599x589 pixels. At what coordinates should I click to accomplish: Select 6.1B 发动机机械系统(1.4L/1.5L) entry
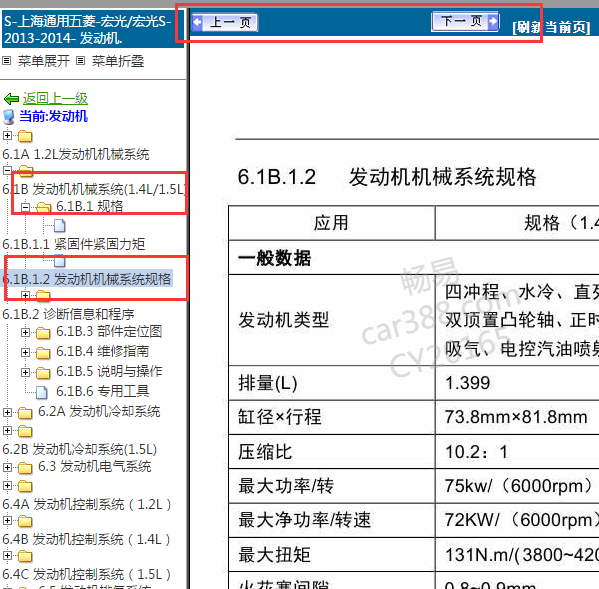(x=94, y=189)
